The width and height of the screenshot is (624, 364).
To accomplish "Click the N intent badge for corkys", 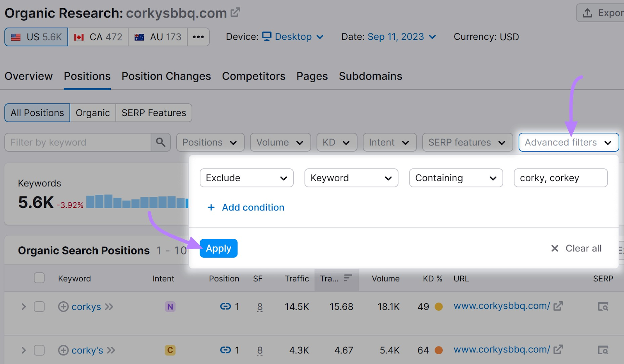I will [170, 307].
